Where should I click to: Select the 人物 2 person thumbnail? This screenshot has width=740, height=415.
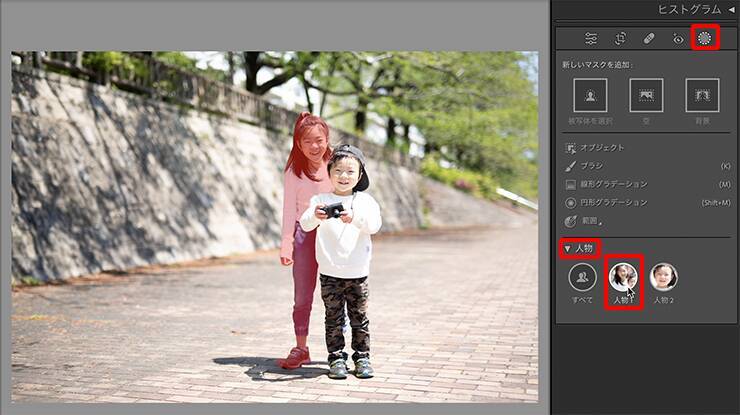pos(663,277)
